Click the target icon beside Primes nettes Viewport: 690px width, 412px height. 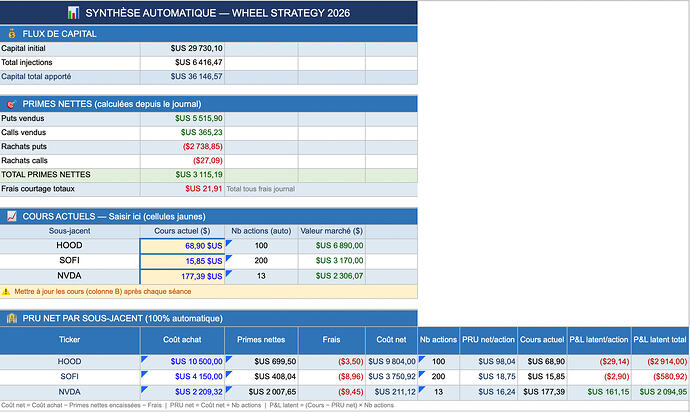click(11, 104)
